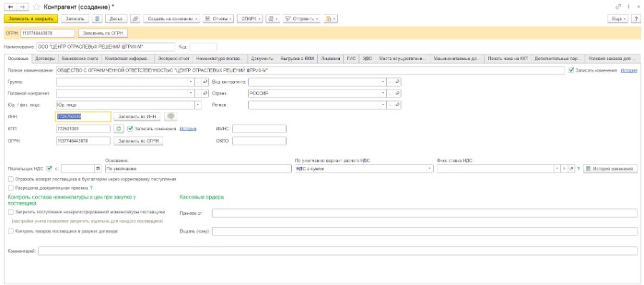Click help question mark after Разрешена доверительная приемка
The image size is (644, 285).
[x=91, y=188]
